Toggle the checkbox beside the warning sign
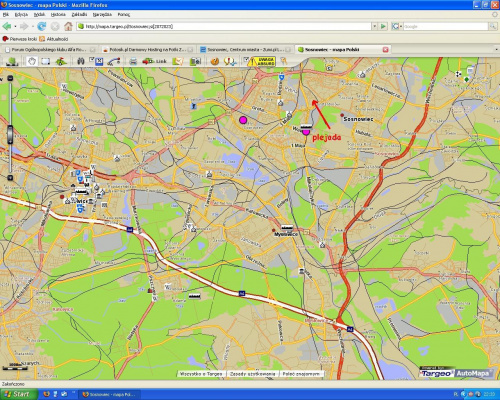Screen dimensions: 500x400 (246, 59)
